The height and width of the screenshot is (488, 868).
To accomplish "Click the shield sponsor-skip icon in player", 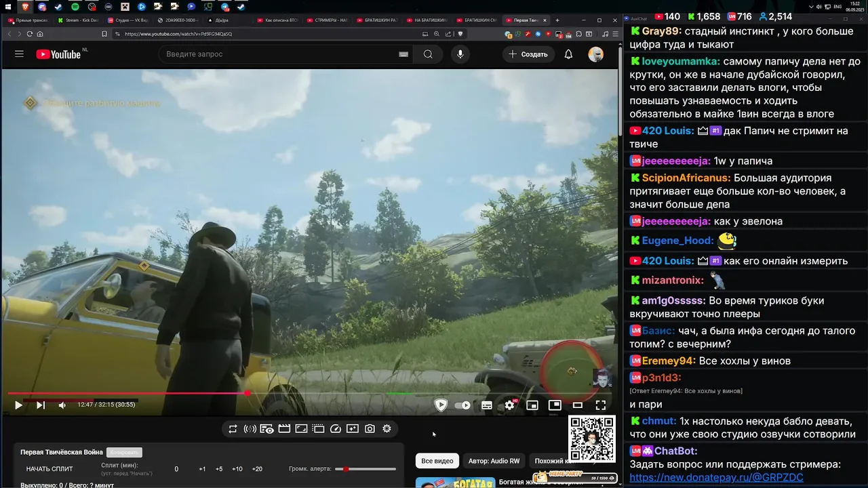I will coord(441,405).
